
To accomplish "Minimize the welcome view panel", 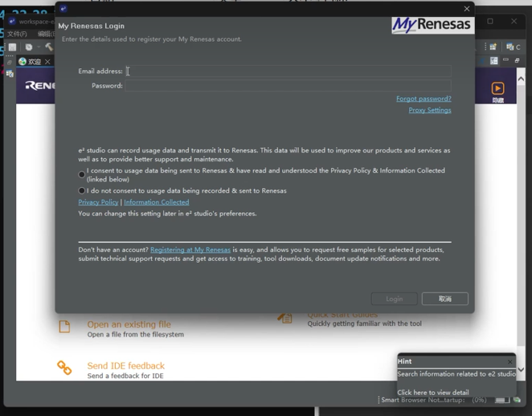I will coord(505,60).
